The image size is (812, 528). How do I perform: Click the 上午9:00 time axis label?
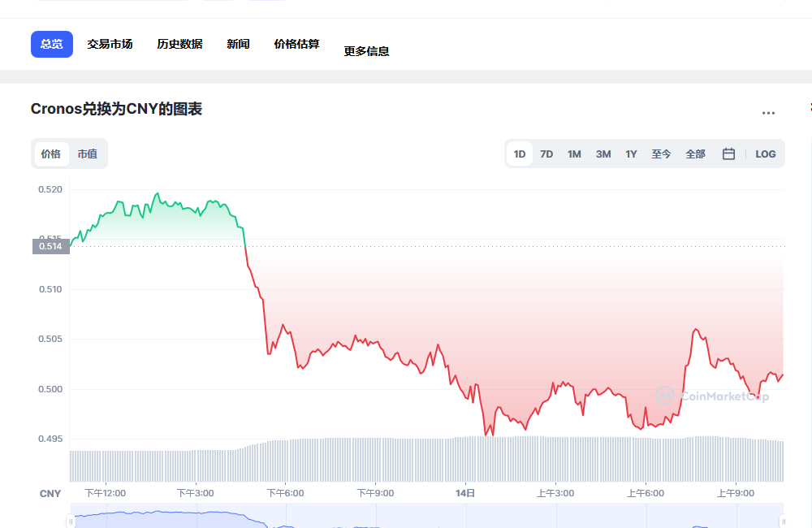736,493
